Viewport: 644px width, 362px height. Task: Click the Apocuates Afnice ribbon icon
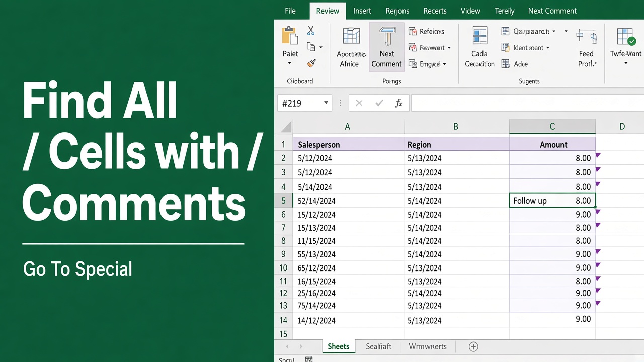tap(351, 36)
